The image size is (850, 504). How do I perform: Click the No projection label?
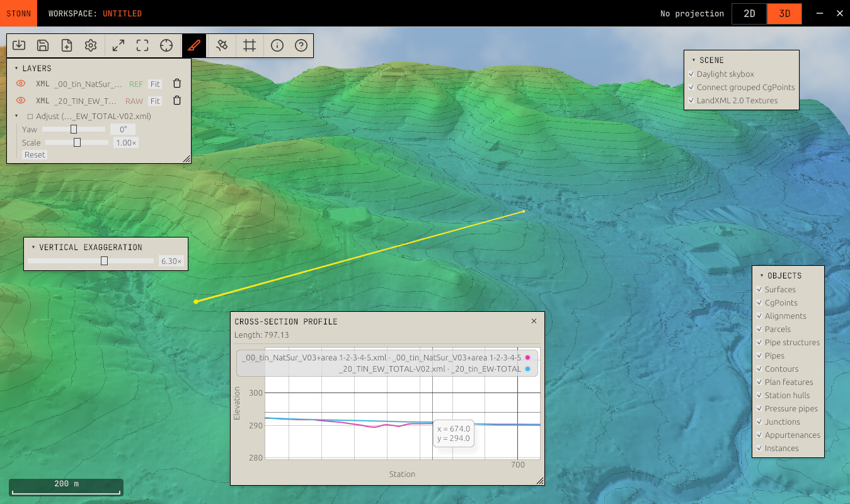click(x=692, y=13)
